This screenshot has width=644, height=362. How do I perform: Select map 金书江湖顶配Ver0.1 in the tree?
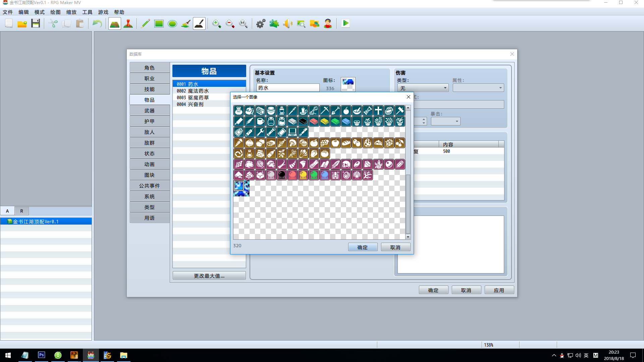click(x=46, y=222)
